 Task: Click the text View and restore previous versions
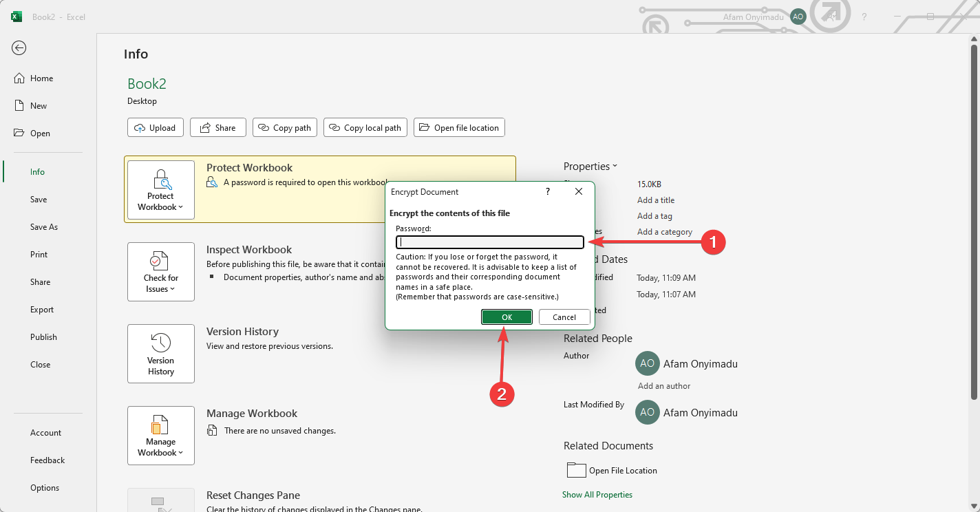pos(270,346)
